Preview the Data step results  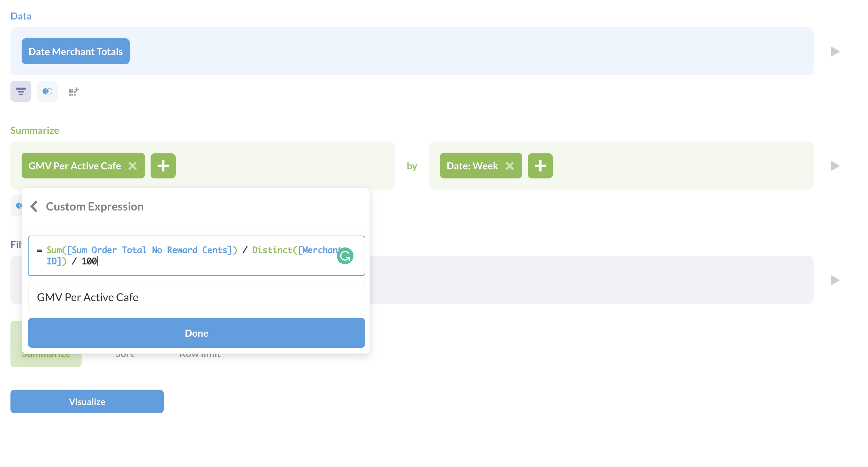[x=835, y=52]
